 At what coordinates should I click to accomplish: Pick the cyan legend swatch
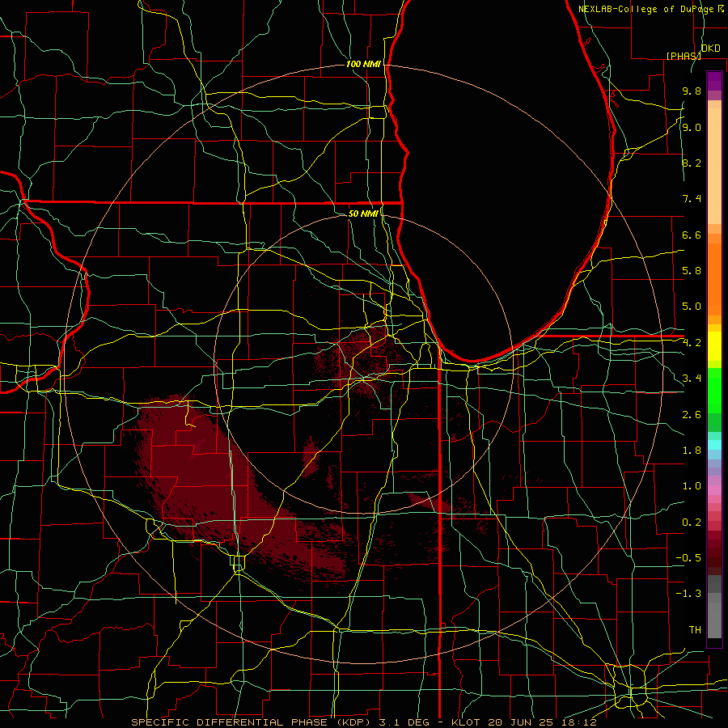(714, 445)
